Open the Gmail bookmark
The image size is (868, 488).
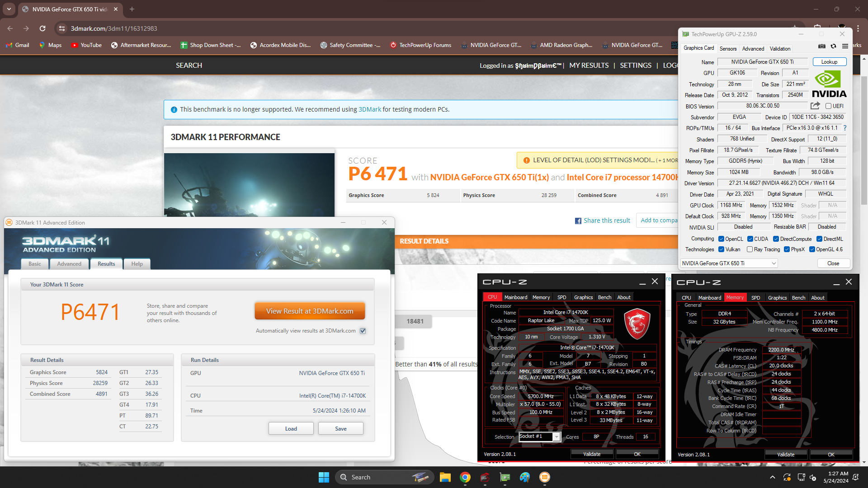pyautogui.click(x=18, y=45)
